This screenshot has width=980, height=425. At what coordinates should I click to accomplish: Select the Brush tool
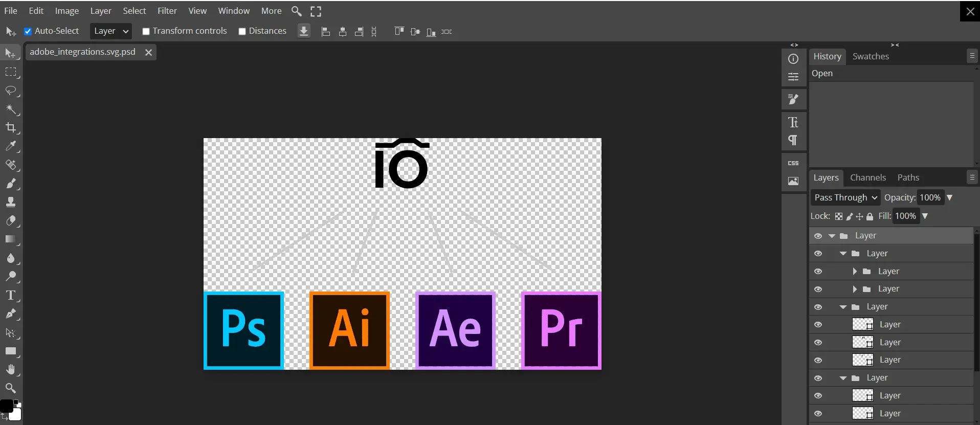point(11,184)
